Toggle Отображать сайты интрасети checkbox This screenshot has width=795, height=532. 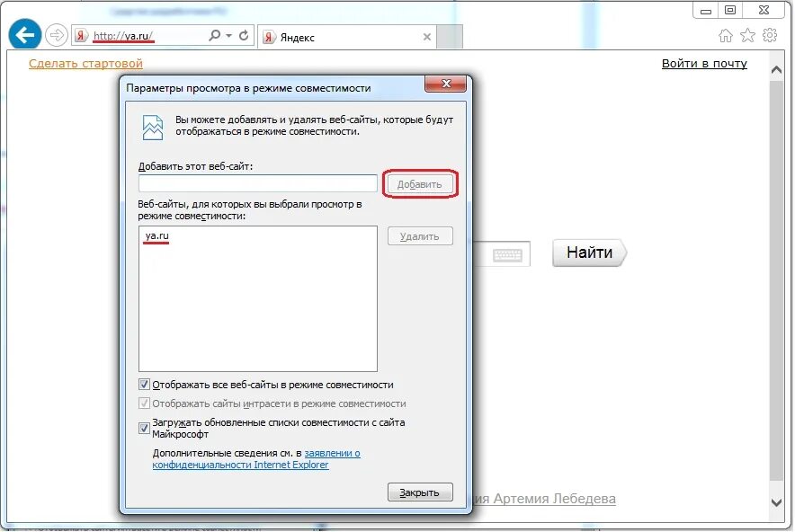tap(145, 403)
